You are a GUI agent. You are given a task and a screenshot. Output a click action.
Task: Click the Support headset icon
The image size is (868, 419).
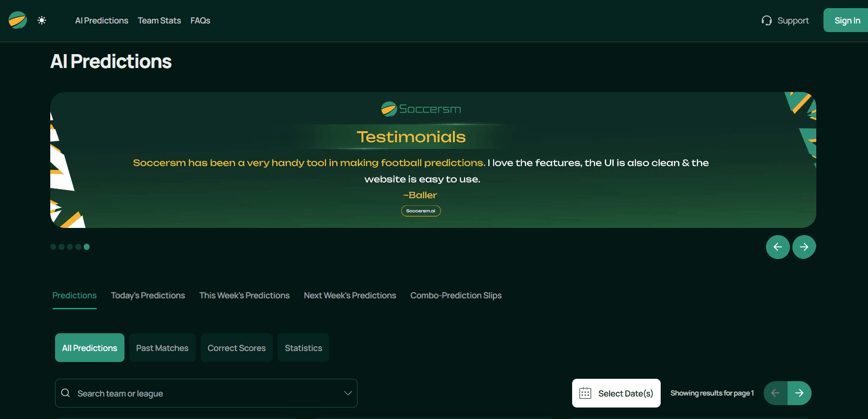767,21
